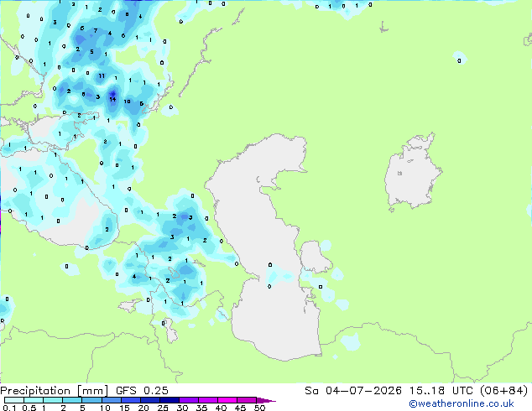Click the '15..18 UTC' time range text
532x411 pixels.
tap(441, 390)
